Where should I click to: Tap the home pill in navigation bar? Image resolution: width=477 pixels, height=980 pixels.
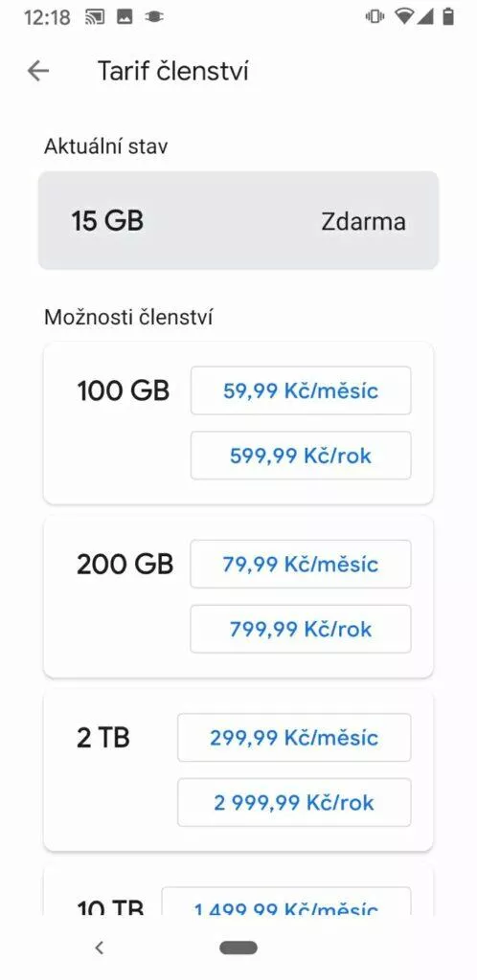[238, 947]
